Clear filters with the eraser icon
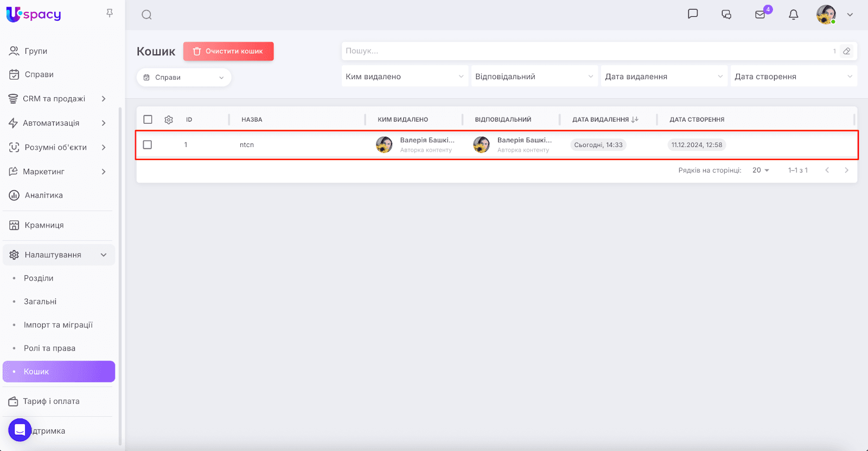868x451 pixels. [x=846, y=51]
